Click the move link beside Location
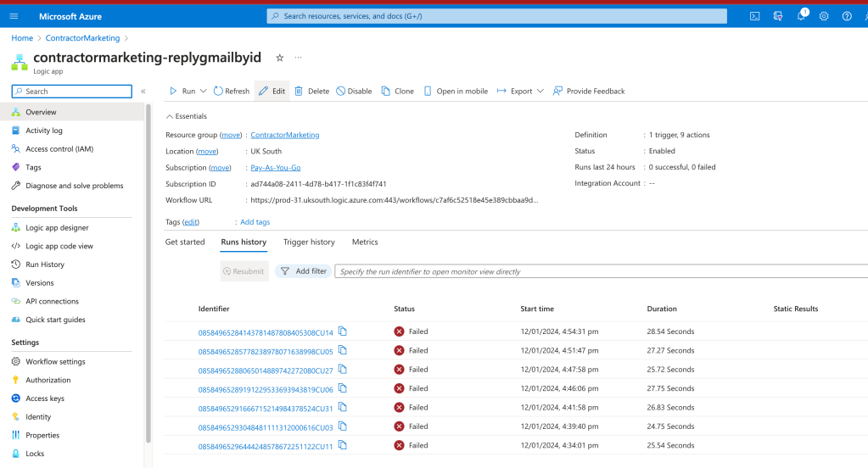This screenshot has width=868, height=468. point(207,152)
